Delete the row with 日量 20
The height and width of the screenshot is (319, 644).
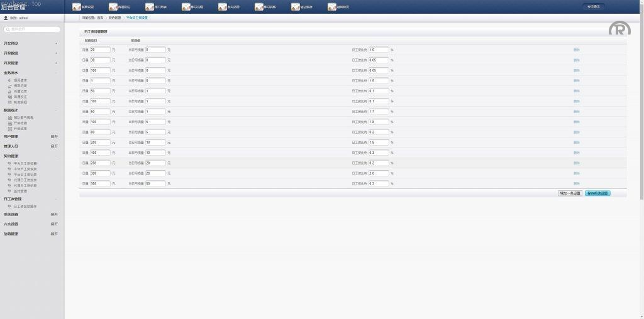point(576,50)
